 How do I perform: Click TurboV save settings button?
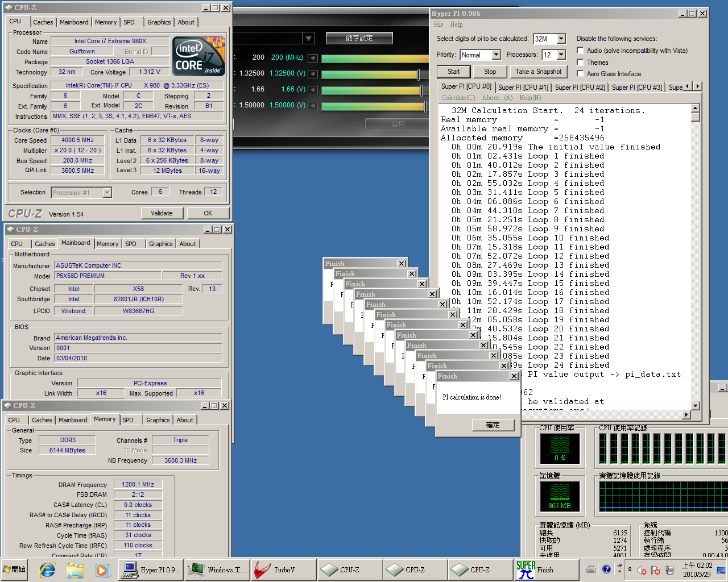(359, 38)
